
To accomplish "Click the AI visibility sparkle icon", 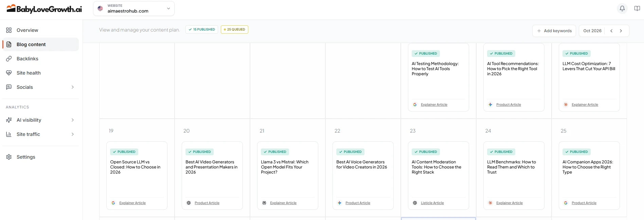I will 9,120.
